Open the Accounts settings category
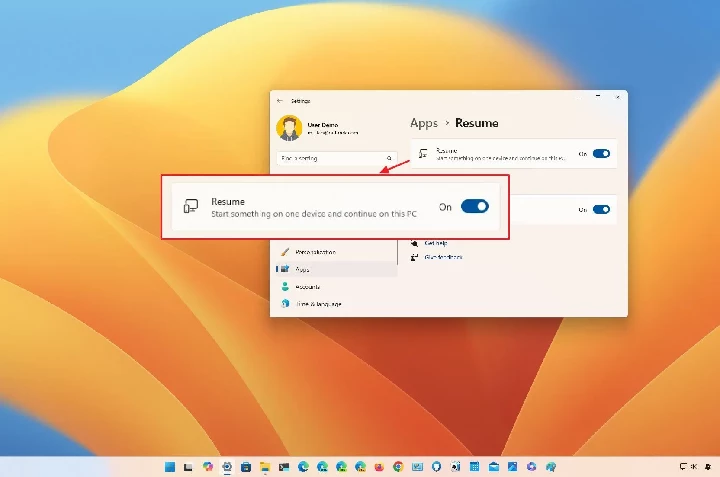This screenshot has width=720, height=477. [x=307, y=286]
